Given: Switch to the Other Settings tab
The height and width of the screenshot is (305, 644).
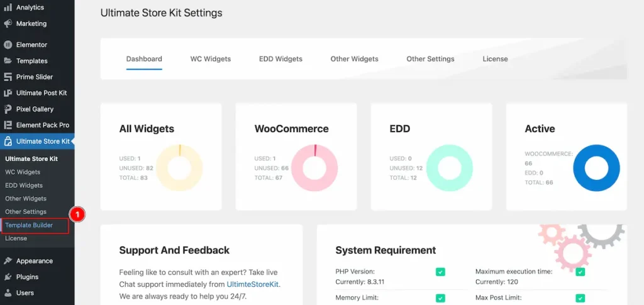Looking at the screenshot, I should point(430,59).
